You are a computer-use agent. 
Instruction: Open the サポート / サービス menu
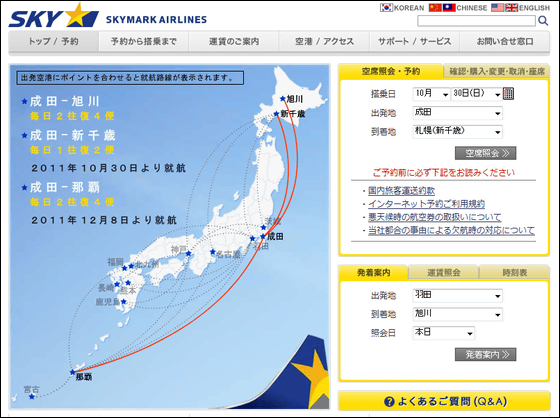pos(415,41)
